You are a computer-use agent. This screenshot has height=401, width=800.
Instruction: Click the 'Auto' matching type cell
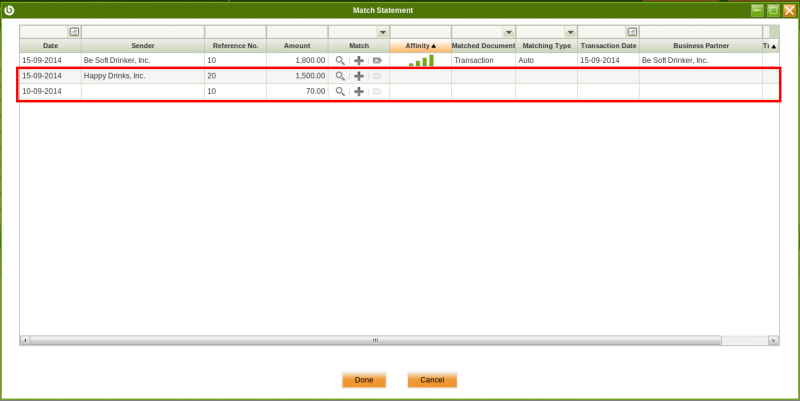click(x=547, y=60)
